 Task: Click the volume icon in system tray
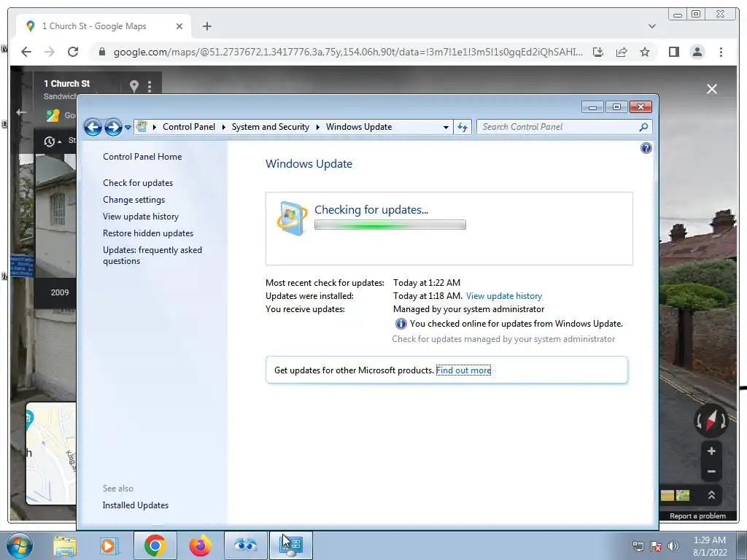point(673,546)
